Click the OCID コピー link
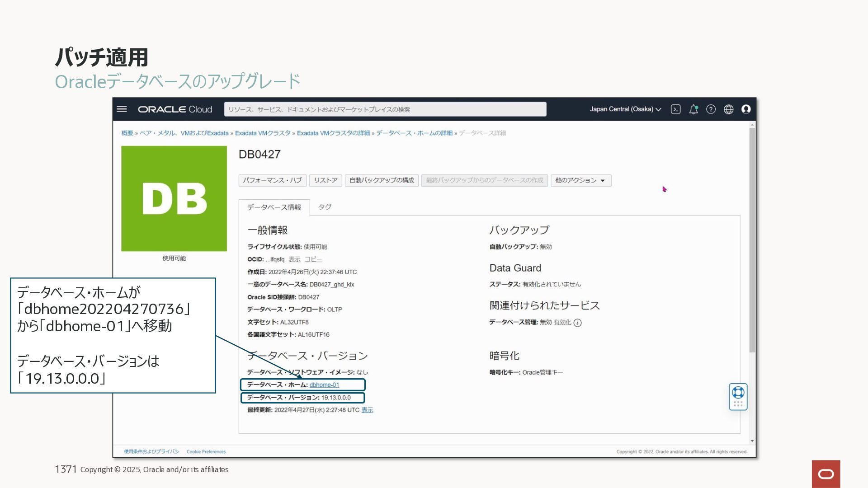 click(313, 259)
